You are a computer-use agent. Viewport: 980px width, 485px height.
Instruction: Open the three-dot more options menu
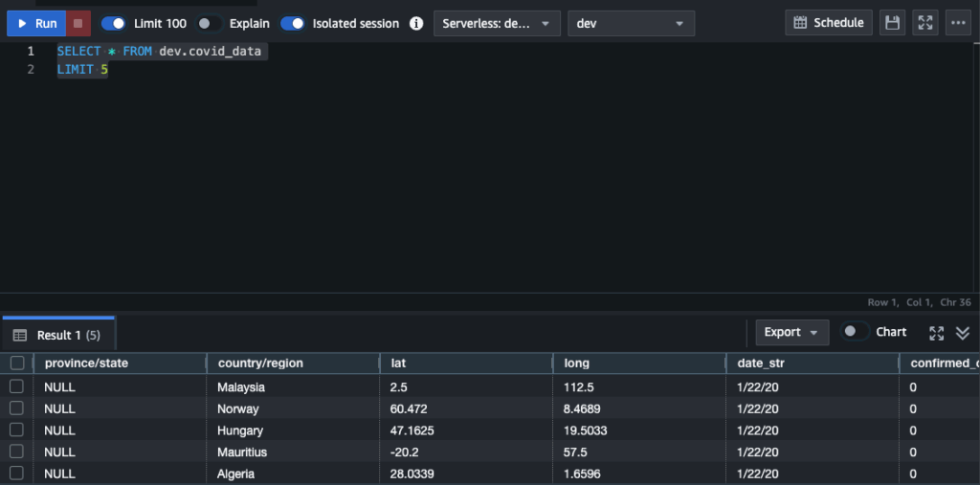click(957, 23)
